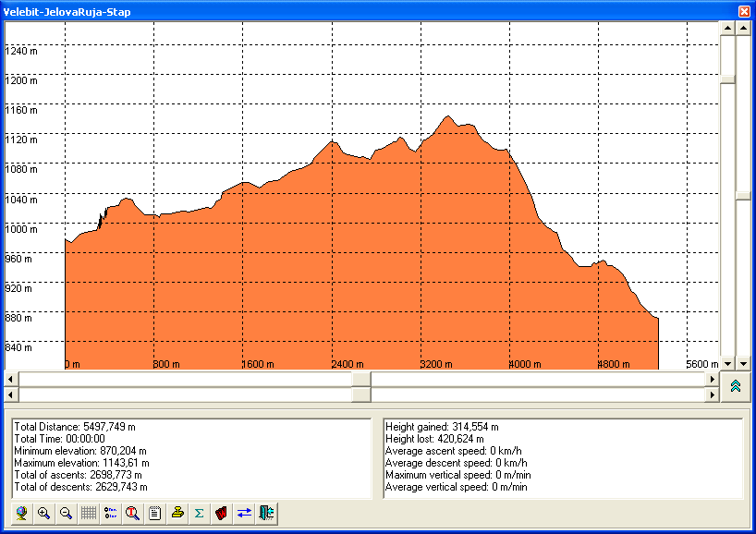
Task: Toggle the grid lines button
Action: point(88,513)
